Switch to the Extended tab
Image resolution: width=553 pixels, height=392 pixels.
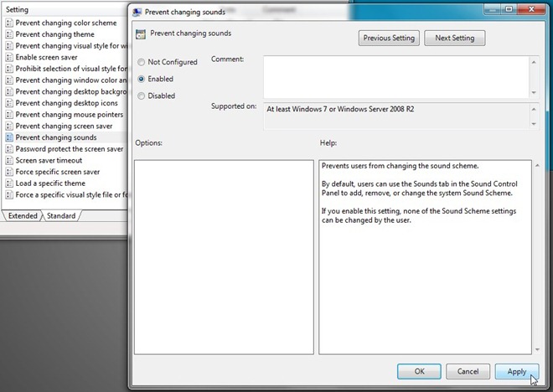(x=23, y=216)
